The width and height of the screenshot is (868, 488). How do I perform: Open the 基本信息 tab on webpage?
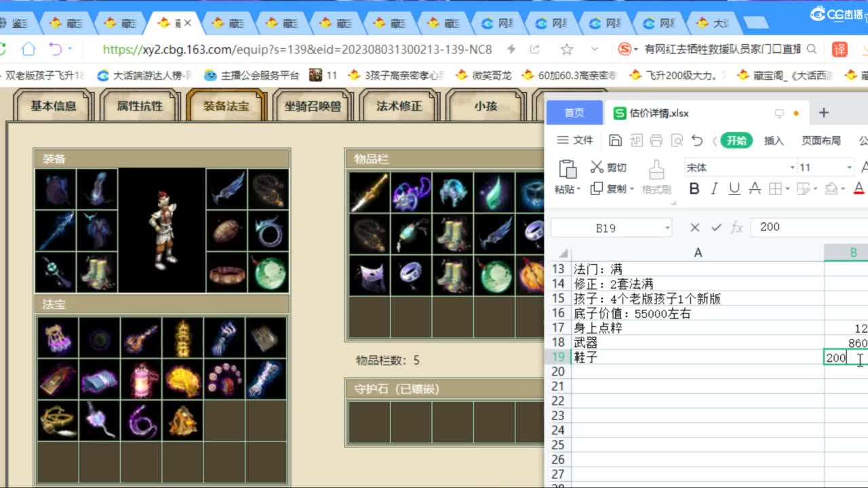[53, 106]
